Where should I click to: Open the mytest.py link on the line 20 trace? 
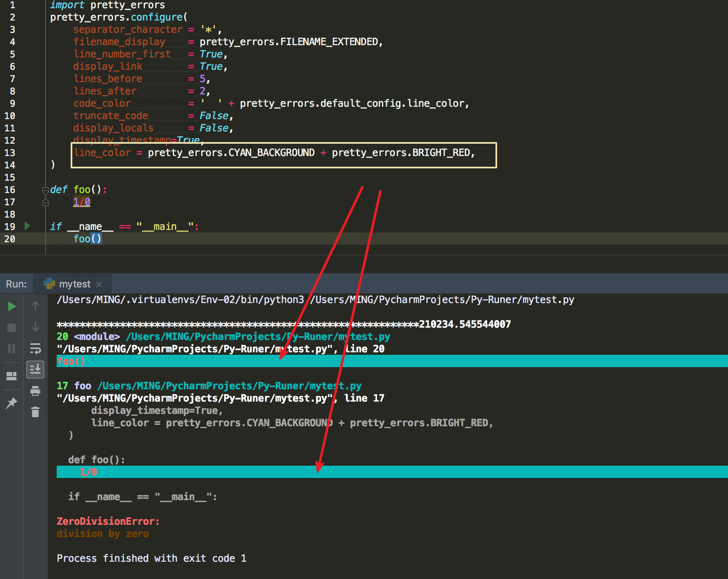click(258, 337)
